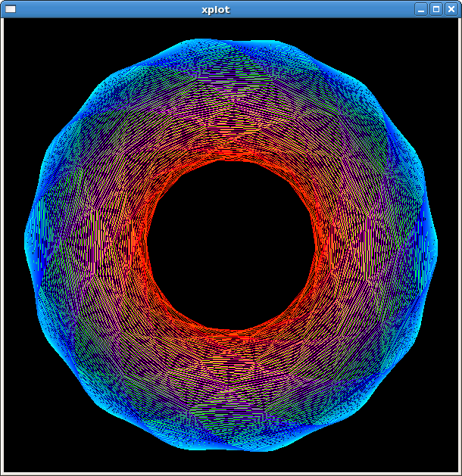
Task: Minimize the xplot window
Action: (421, 9)
